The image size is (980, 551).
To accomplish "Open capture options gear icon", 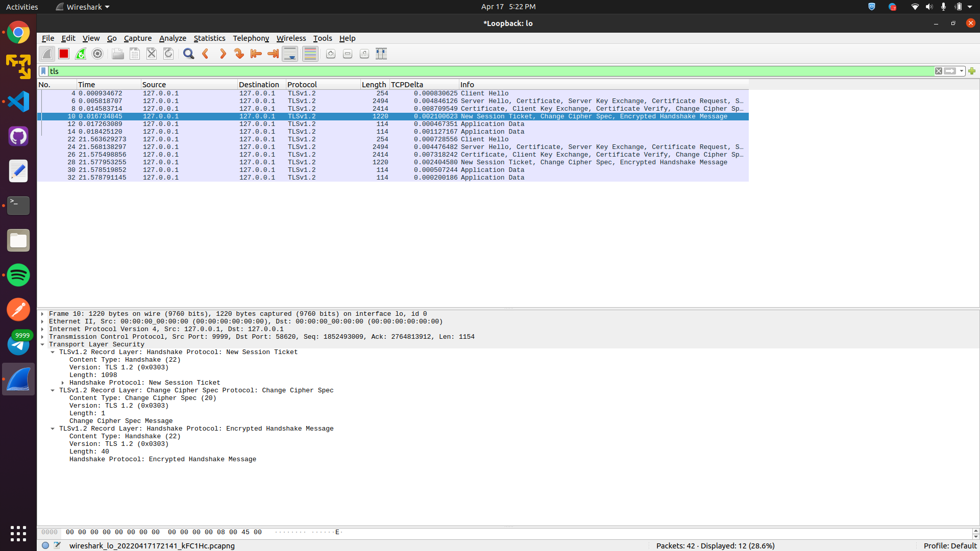I will click(x=97, y=54).
